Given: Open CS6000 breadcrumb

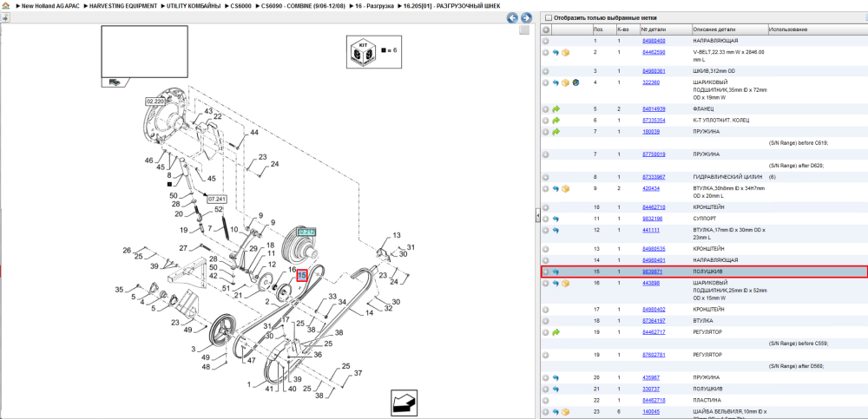Looking at the screenshot, I should pos(240,6).
